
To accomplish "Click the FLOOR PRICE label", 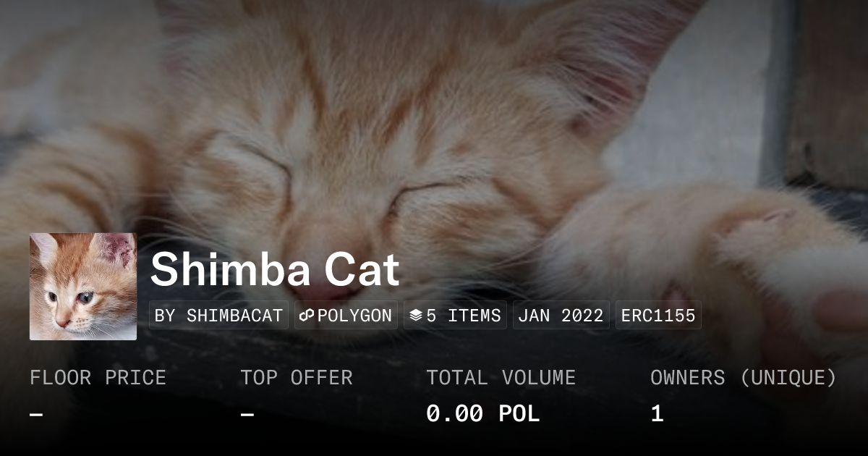I will [x=98, y=378].
